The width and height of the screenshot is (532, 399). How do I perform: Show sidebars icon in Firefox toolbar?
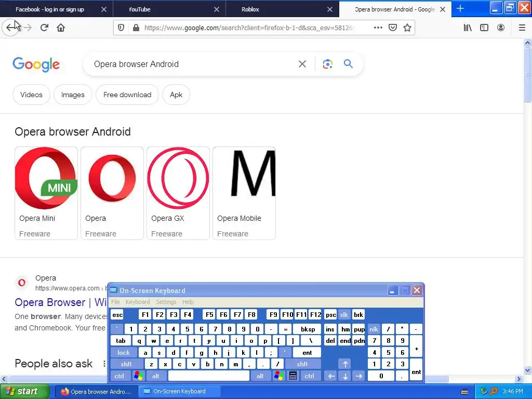click(484, 28)
